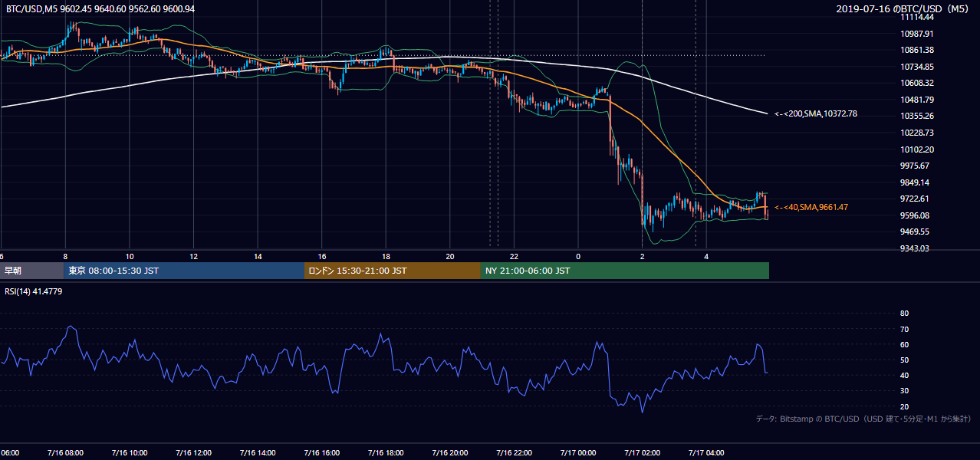This screenshot has height=460, width=980.
Task: Click the 早朝 session bar
Action: [x=32, y=271]
